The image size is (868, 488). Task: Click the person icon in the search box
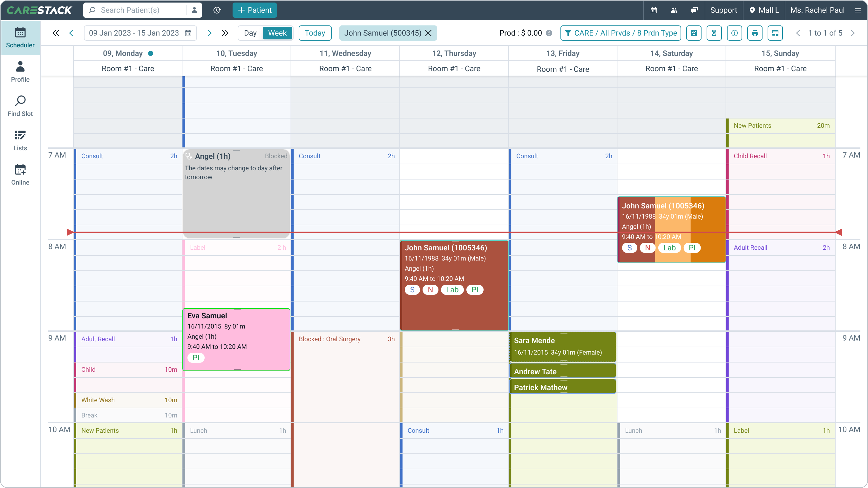[x=194, y=10]
